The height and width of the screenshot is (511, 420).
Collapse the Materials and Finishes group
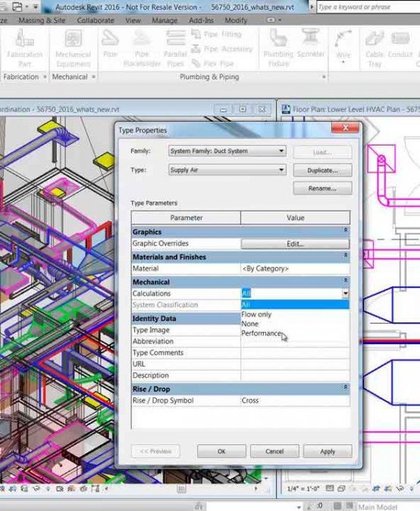pos(346,255)
